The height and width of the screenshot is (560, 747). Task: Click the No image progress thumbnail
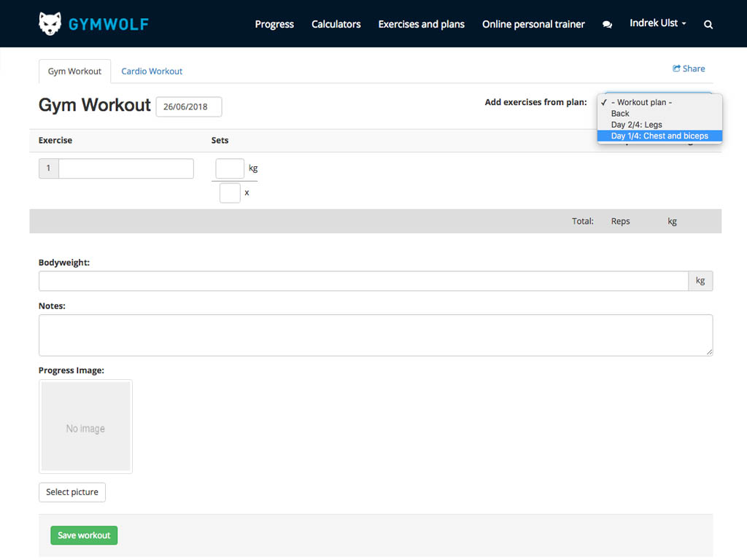pyautogui.click(x=85, y=427)
